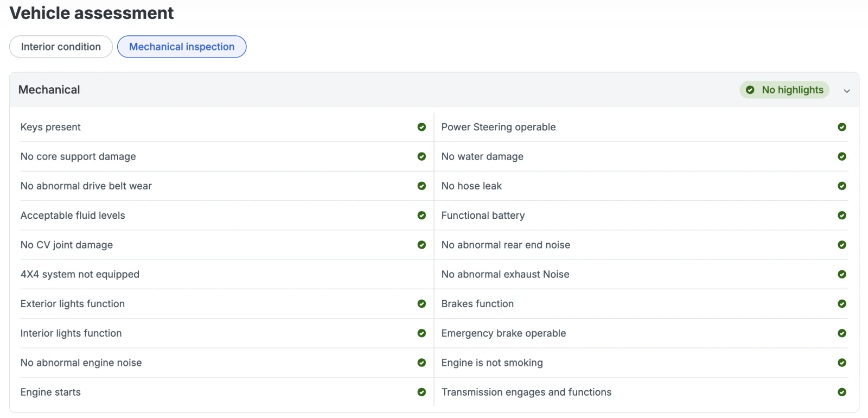Click the Acceptable fluid levels label
Viewport: 868px width, 418px height.
pos(73,216)
